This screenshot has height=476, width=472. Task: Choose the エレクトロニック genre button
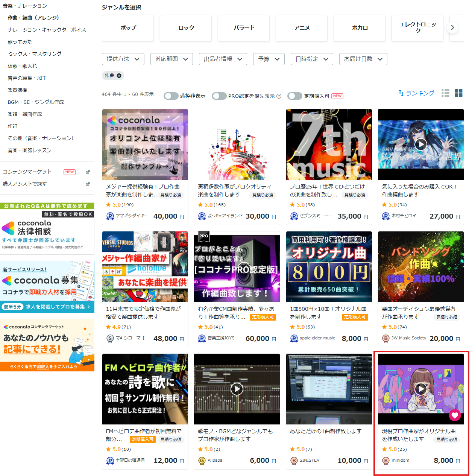(417, 28)
